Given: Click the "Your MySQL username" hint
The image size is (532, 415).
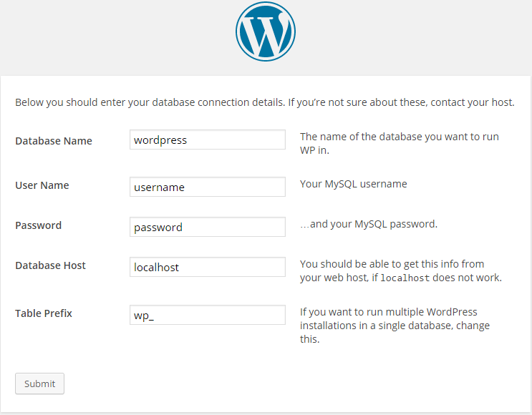Looking at the screenshot, I should [353, 184].
